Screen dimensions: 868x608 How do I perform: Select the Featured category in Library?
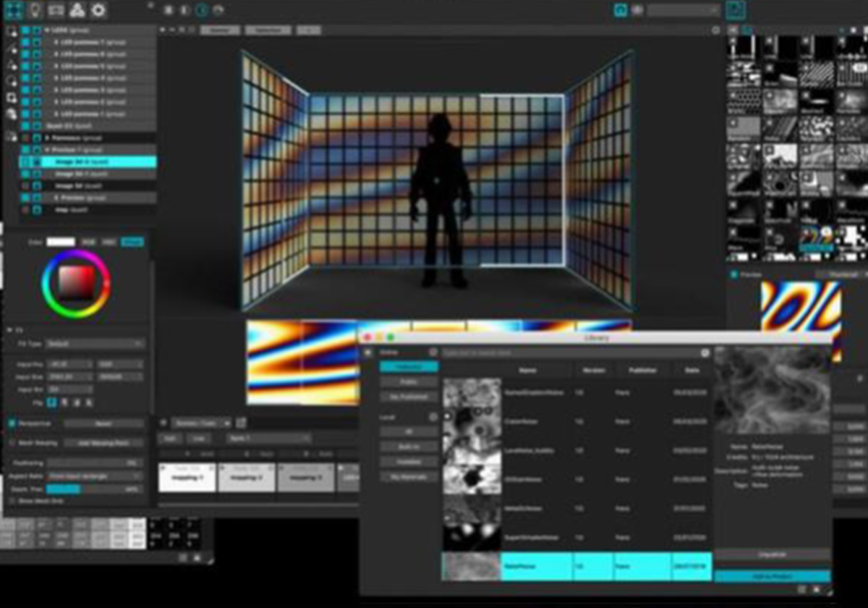click(x=409, y=367)
